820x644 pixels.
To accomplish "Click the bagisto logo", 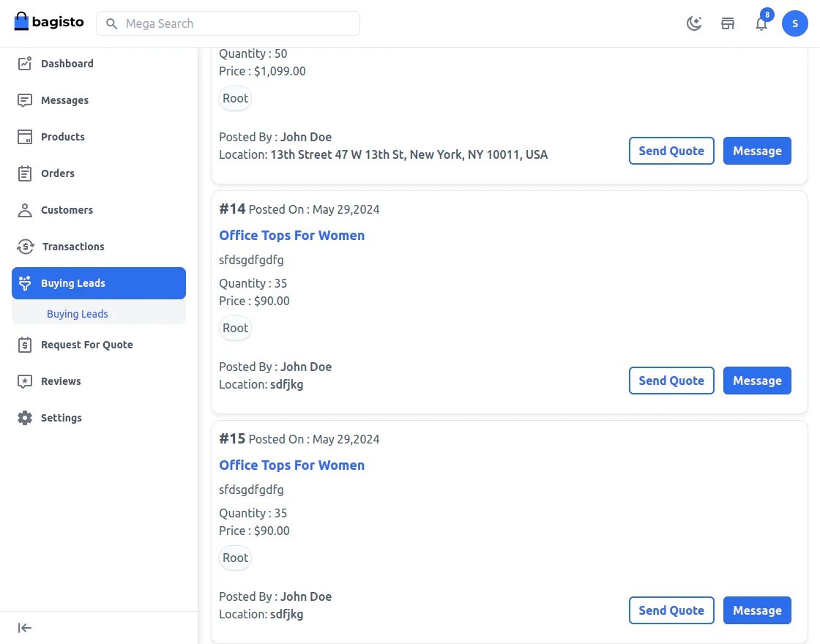I will point(49,22).
